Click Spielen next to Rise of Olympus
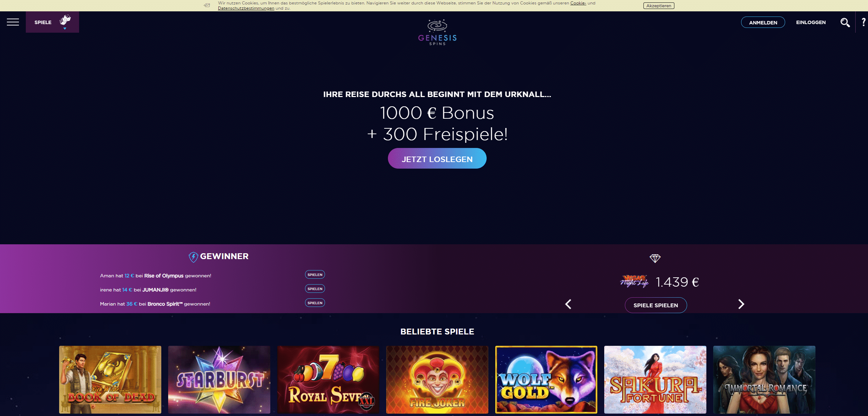Image resolution: width=868 pixels, height=416 pixels. [x=315, y=275]
